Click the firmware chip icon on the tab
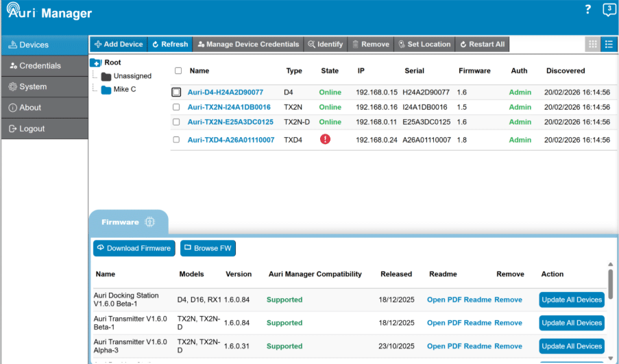This screenshot has height=364, width=619. [149, 222]
